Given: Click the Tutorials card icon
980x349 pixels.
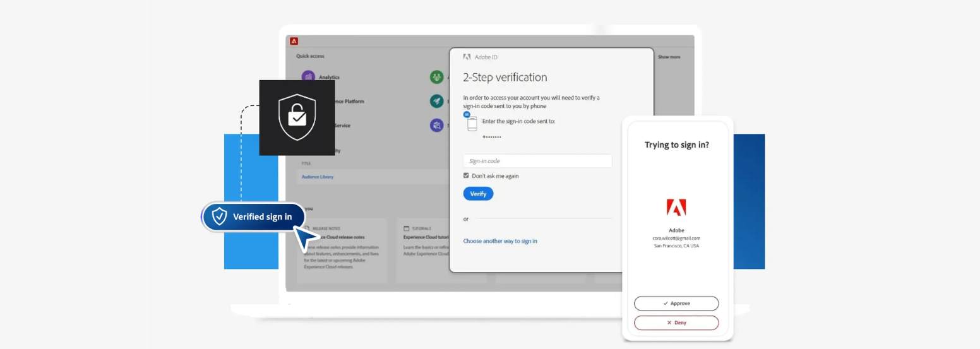Looking at the screenshot, I should point(407,228).
